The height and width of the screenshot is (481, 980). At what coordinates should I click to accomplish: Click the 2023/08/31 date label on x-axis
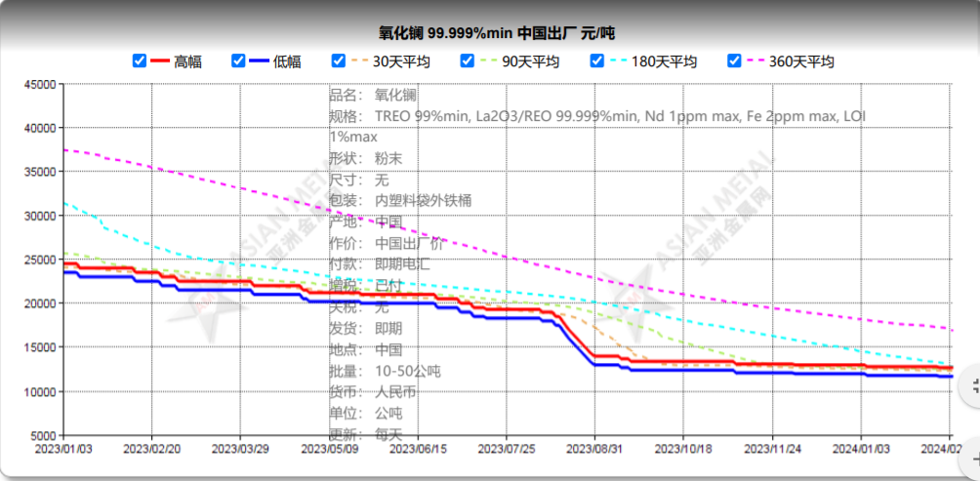[594, 449]
